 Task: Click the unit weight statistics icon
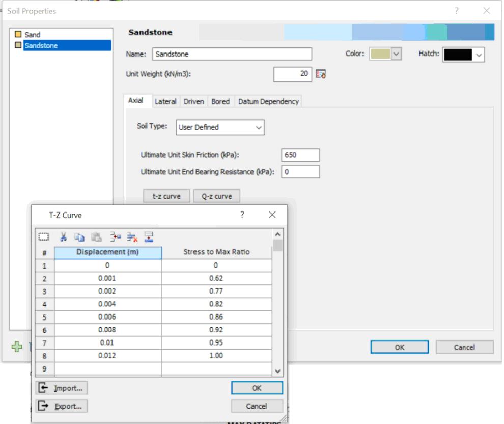click(x=321, y=74)
